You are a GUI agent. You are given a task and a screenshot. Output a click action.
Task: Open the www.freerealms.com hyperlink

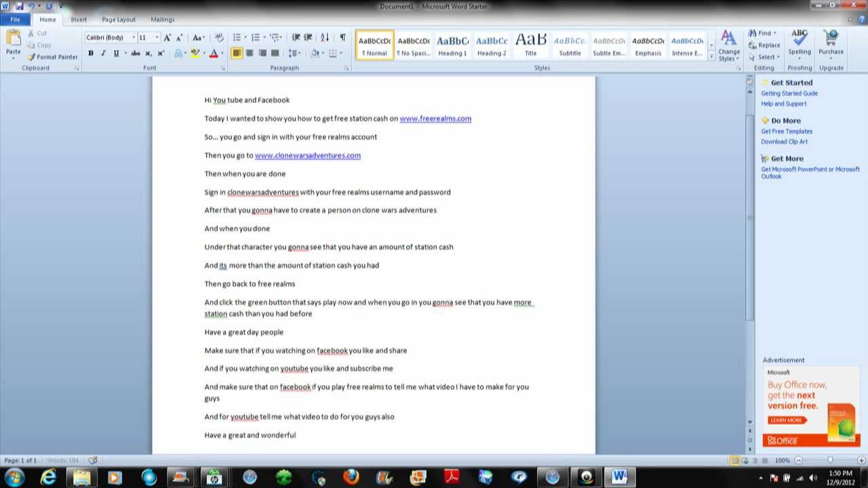click(435, 119)
